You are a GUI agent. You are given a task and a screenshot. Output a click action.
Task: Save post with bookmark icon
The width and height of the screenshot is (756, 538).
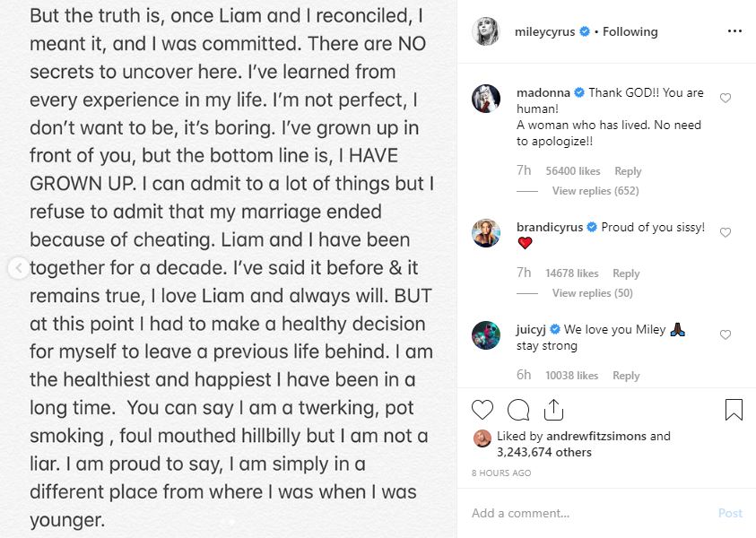pyautogui.click(x=734, y=411)
